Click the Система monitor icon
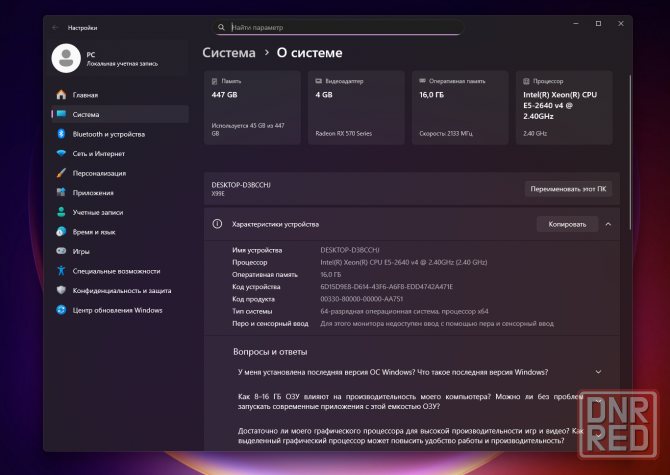This screenshot has width=670, height=475. coord(61,114)
